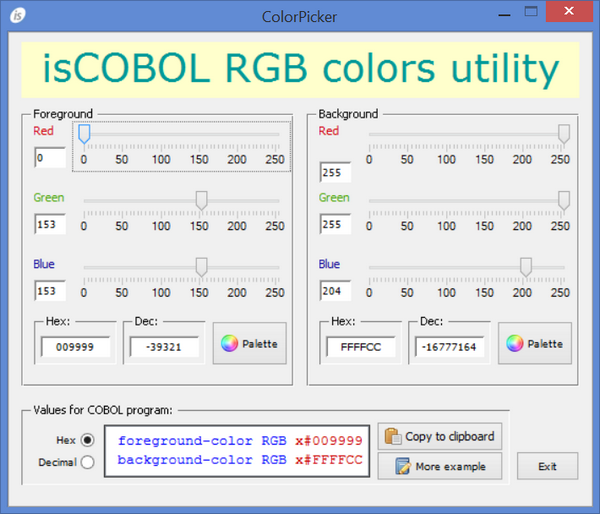Click the Foreground Blue slider thumb
600x514 pixels.
201,266
